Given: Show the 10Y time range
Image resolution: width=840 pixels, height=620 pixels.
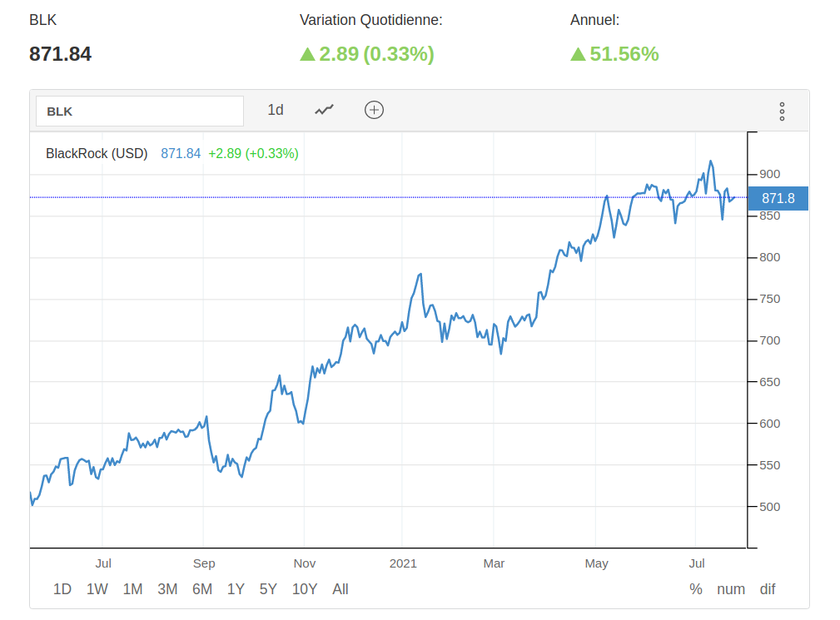Looking at the screenshot, I should tap(305, 589).
